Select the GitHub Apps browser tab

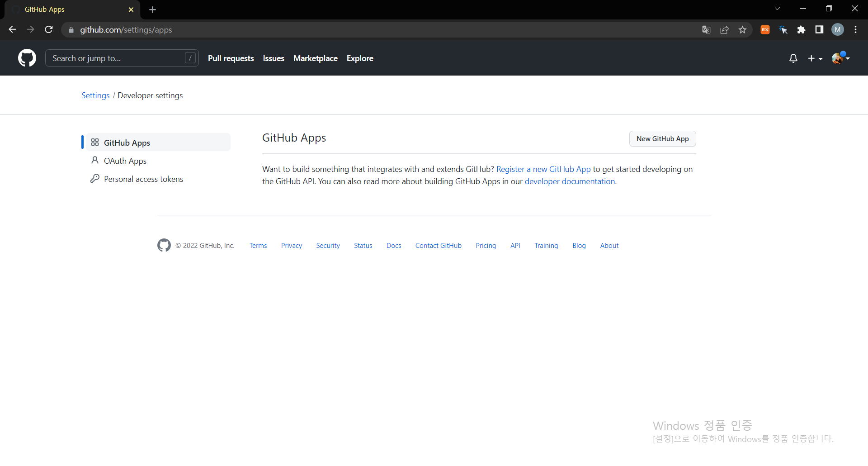point(72,10)
